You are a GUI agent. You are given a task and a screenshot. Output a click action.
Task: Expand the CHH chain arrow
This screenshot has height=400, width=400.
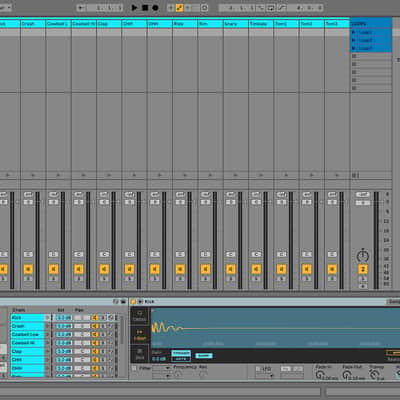pyautogui.click(x=48, y=360)
